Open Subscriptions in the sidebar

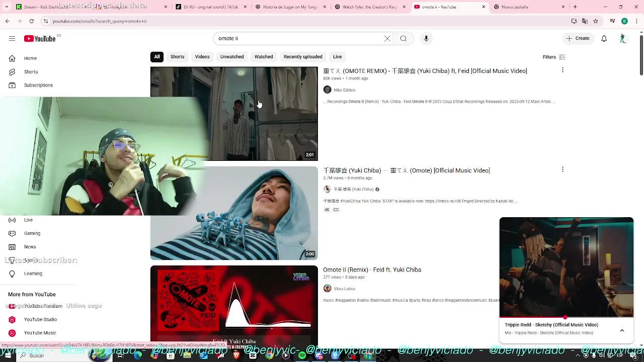[38, 85]
